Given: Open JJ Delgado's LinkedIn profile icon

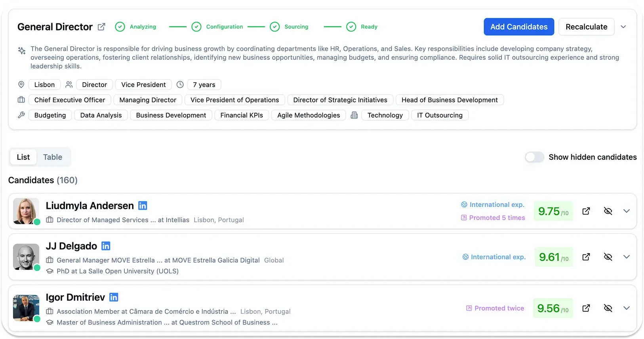Looking at the screenshot, I should tap(106, 246).
